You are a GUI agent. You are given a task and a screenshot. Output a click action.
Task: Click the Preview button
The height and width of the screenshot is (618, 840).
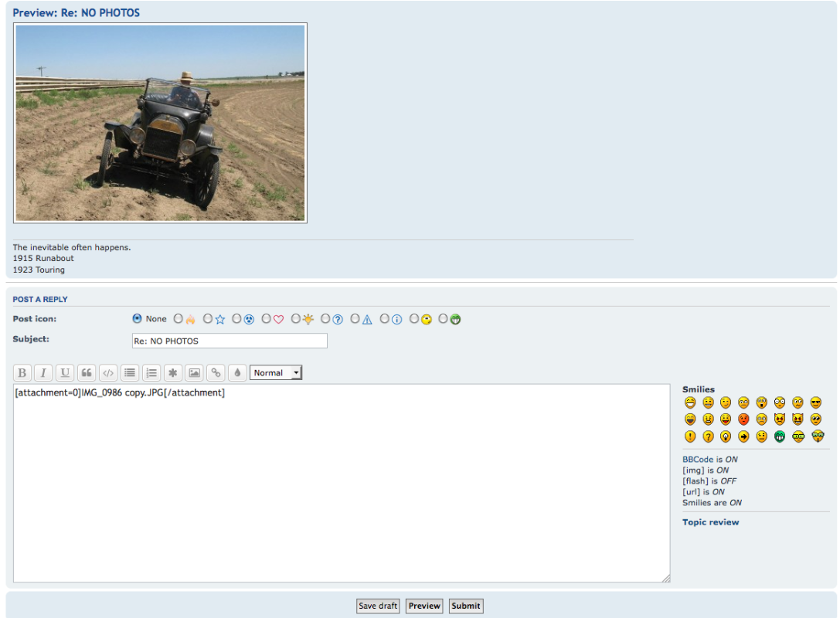424,606
